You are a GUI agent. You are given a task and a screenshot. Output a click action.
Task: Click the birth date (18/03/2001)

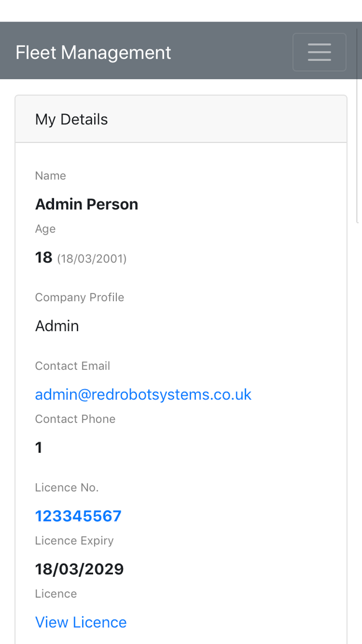(x=92, y=259)
